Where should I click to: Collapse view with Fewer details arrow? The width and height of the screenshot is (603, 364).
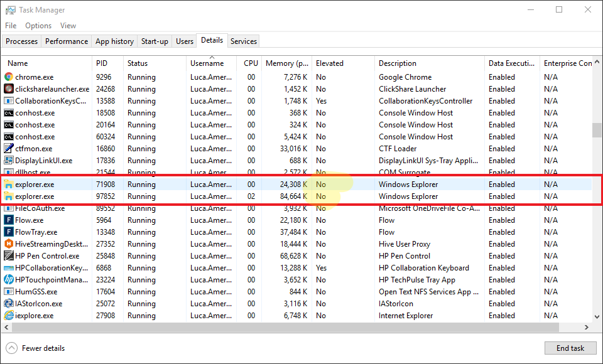click(x=11, y=348)
